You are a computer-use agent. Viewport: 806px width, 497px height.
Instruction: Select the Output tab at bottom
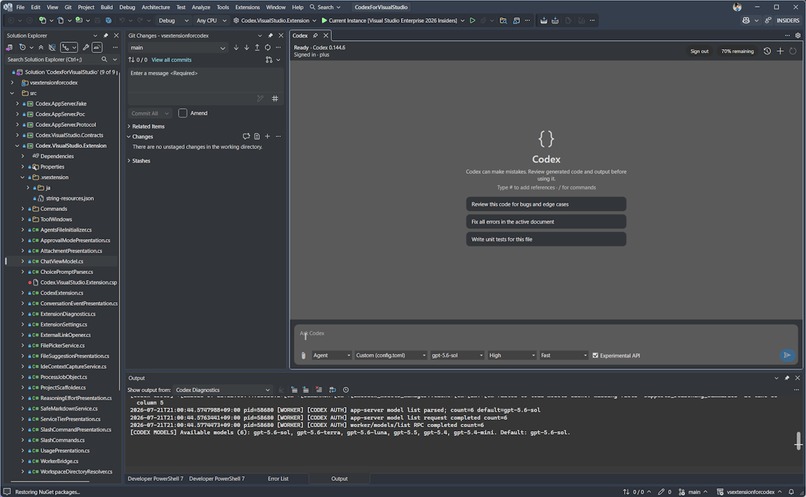pos(339,478)
